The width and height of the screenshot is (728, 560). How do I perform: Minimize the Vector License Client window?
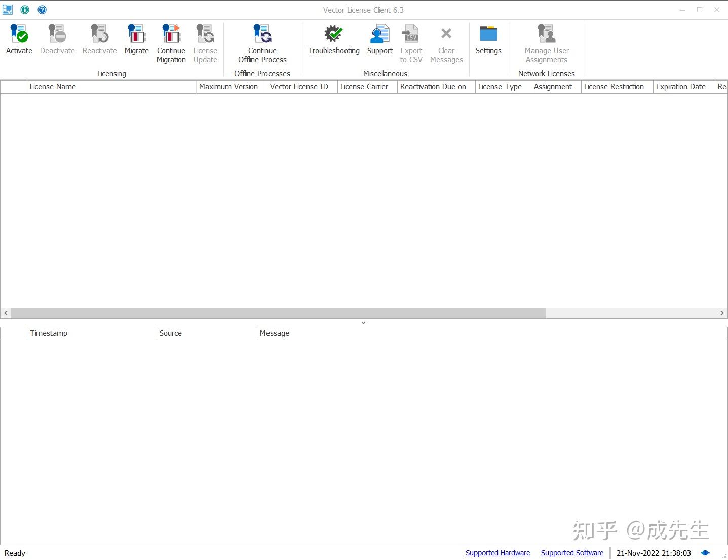[682, 10]
